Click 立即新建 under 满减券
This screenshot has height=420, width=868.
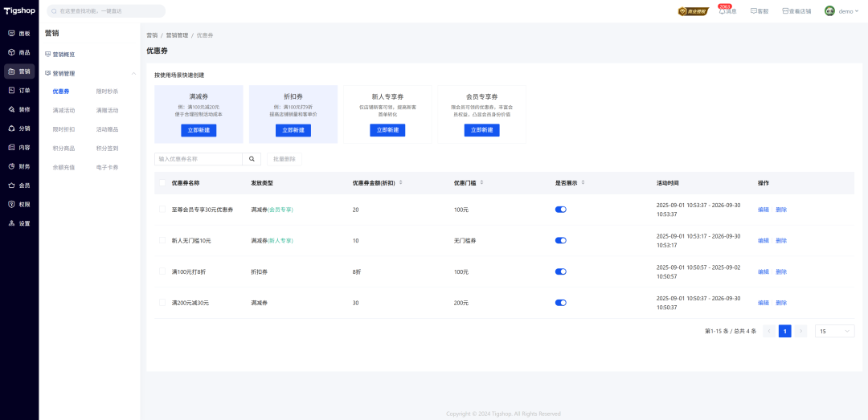199,130
